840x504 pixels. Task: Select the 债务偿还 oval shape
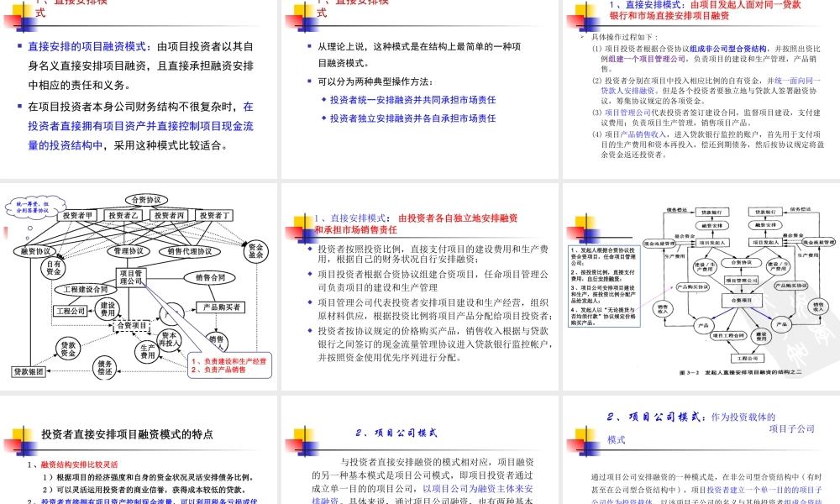pos(105,367)
